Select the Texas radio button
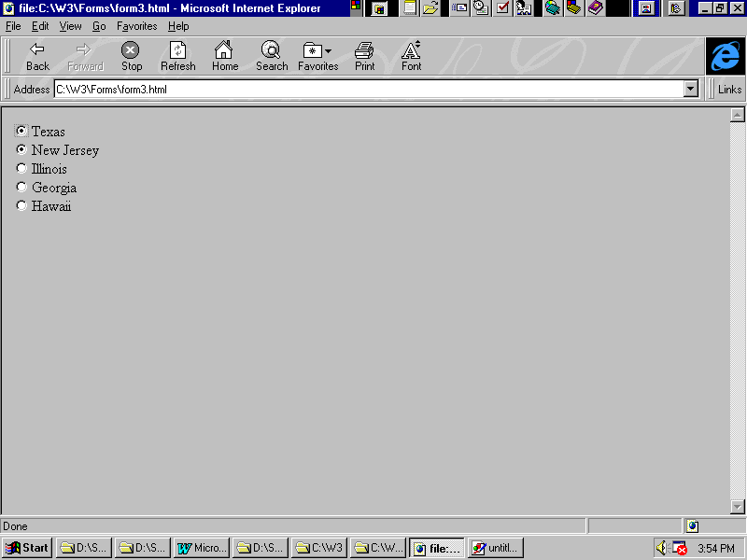This screenshot has width=747, height=560. pos(21,132)
